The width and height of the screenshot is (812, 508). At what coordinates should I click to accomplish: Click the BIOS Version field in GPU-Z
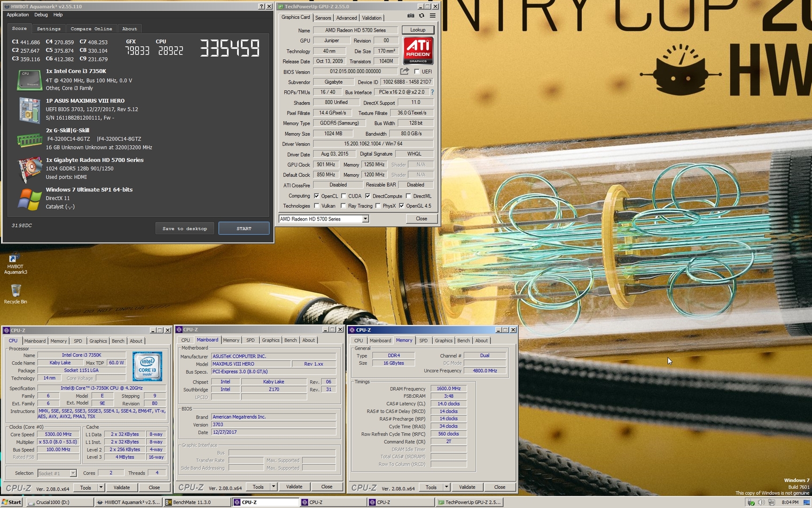click(355, 71)
